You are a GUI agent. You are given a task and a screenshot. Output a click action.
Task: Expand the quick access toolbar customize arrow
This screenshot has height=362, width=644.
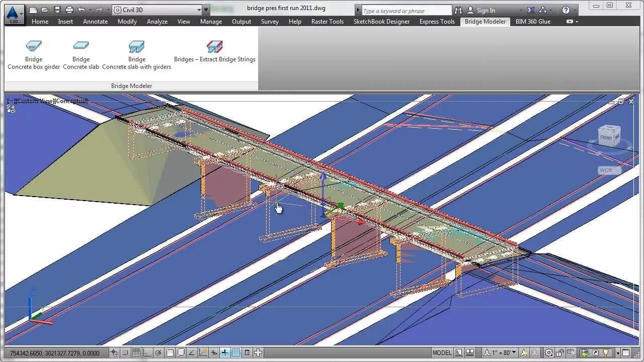click(x=206, y=10)
